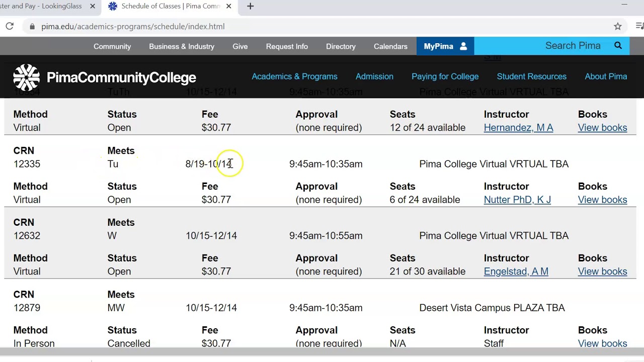
Task: Click 'Desert Vista Campus PLAZA TBA' location
Action: coord(492,308)
